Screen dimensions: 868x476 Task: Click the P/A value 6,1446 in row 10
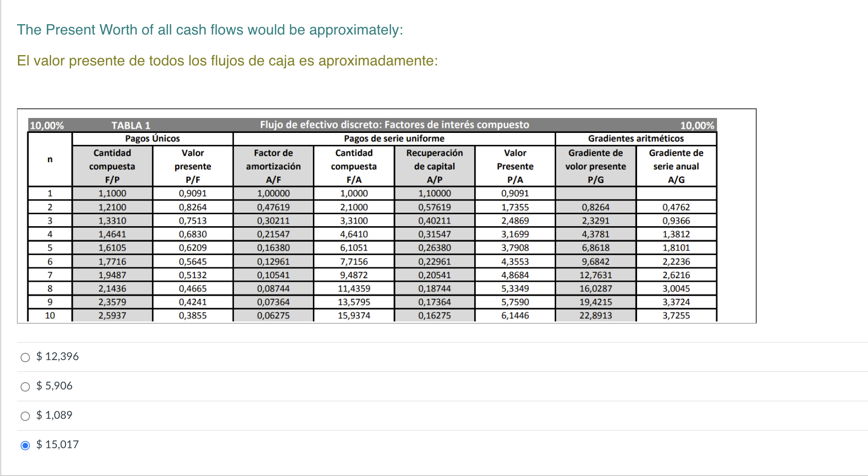coord(515,315)
